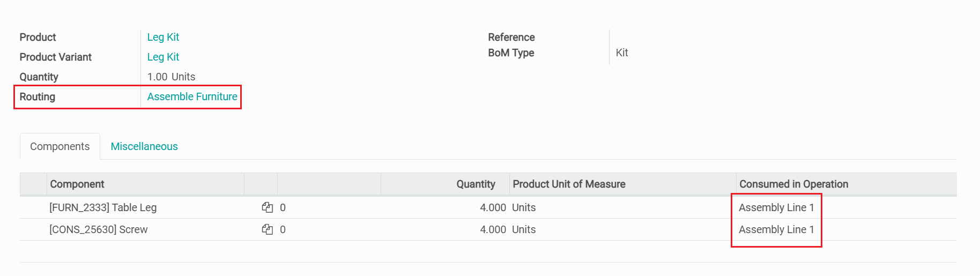Click the attachments icon in Screw row
Image resolution: width=980 pixels, height=276 pixels.
coord(267,229)
